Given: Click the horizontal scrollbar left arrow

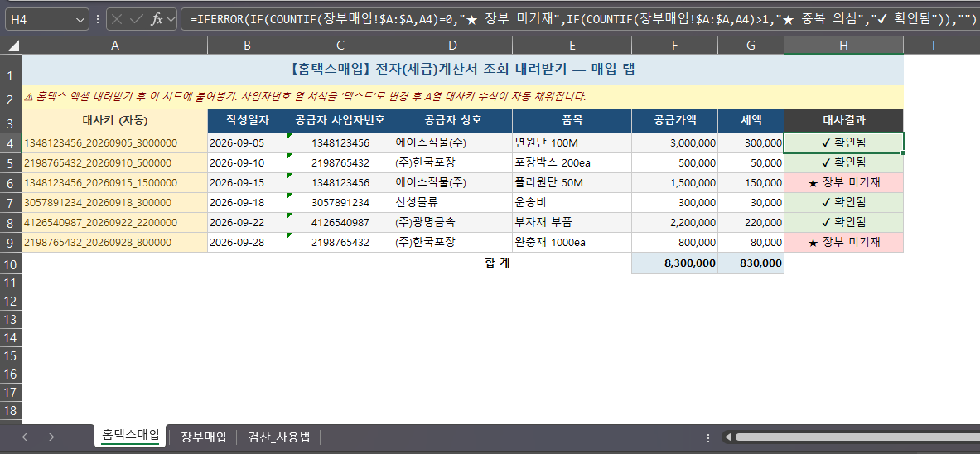Looking at the screenshot, I should 727,437.
